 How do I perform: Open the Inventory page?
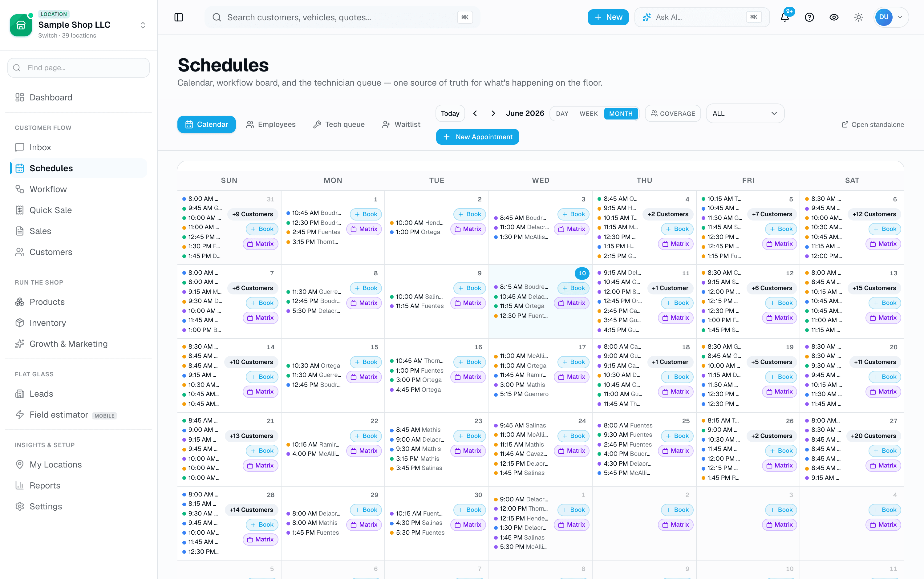pyautogui.click(x=79, y=323)
